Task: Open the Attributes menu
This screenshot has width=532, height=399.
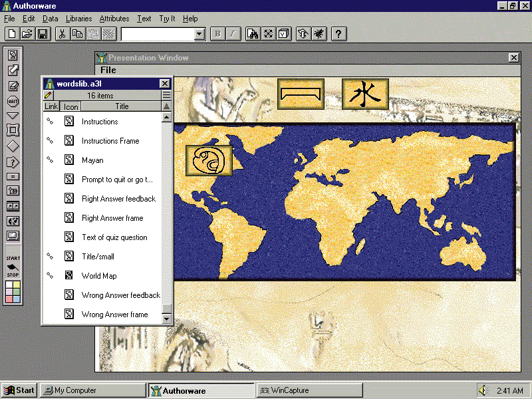Action: 114,19
